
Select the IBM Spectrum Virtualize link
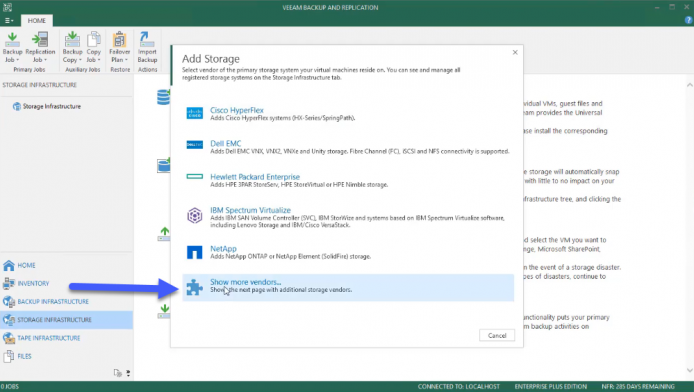(251, 210)
